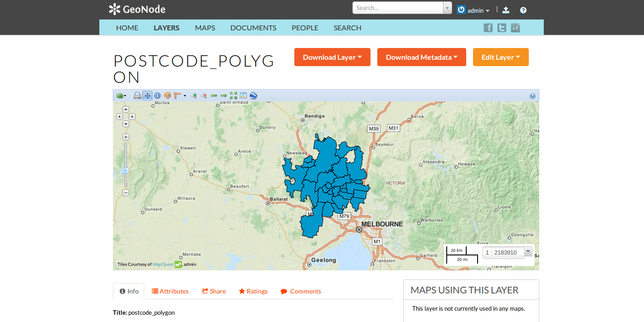Toggle the pan map tool

pos(147,96)
